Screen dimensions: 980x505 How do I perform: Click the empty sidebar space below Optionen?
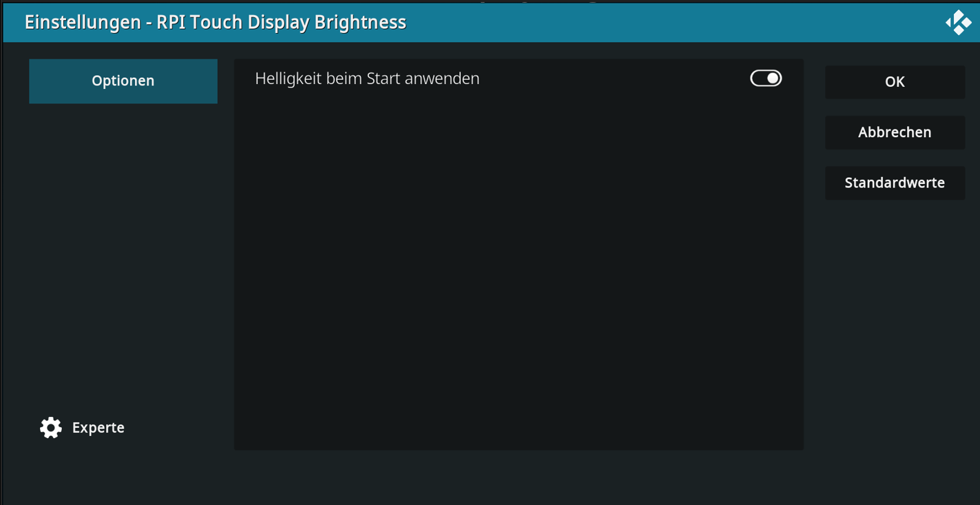[123, 207]
